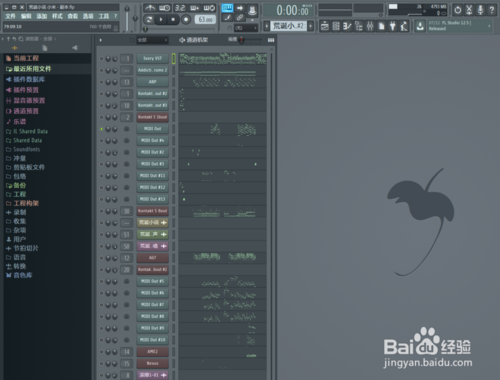Open the piano roll icon in toolbar
Screen dimensions: 500x380
pyautogui.click(x=347, y=26)
